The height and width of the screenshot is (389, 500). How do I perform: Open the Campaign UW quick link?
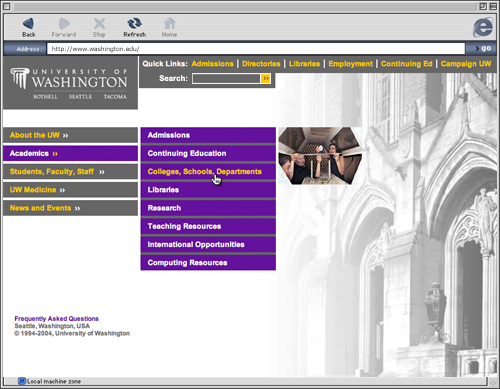(x=466, y=64)
